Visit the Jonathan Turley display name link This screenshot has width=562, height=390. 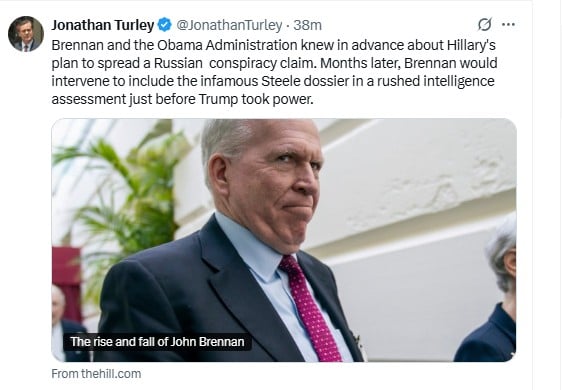point(103,25)
